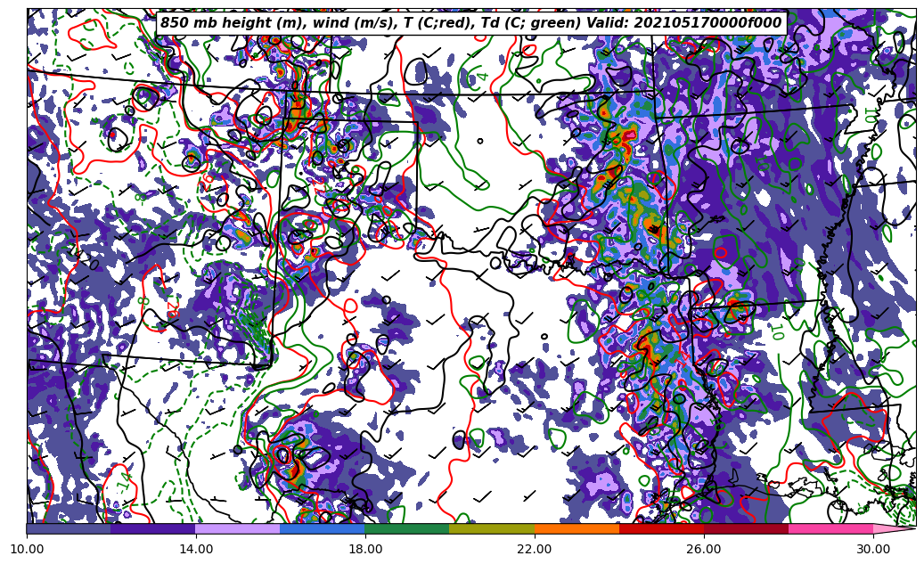Click the 10.00 colorbar tick label
The image size is (924, 564).
point(27,549)
